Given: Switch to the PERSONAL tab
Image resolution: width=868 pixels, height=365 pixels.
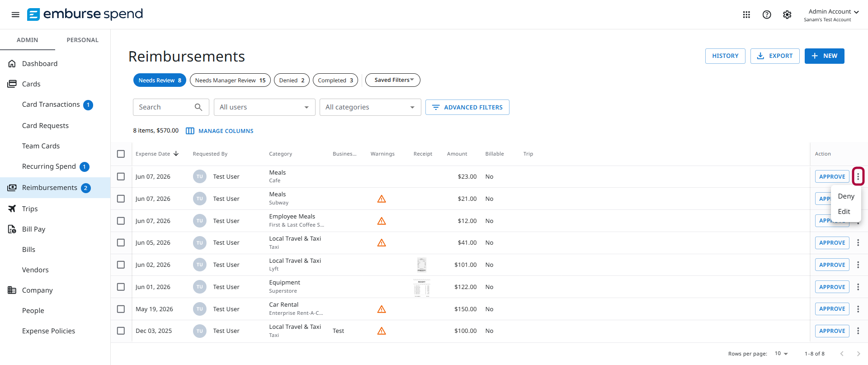Looking at the screenshot, I should coord(83,40).
